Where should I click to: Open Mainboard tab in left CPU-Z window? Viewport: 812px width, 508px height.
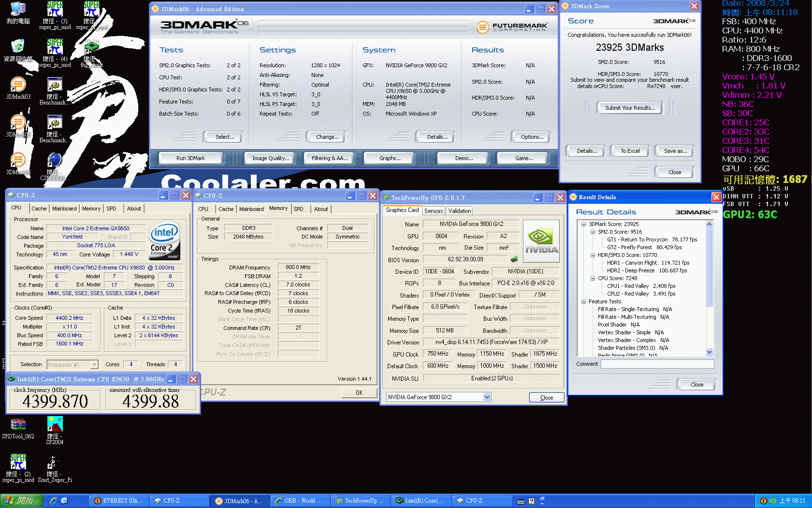click(x=64, y=209)
